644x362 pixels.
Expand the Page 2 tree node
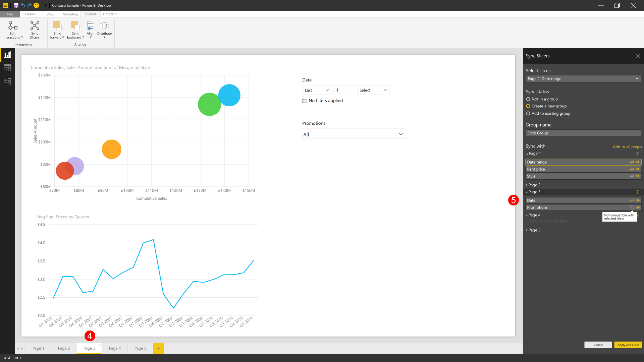(x=527, y=185)
